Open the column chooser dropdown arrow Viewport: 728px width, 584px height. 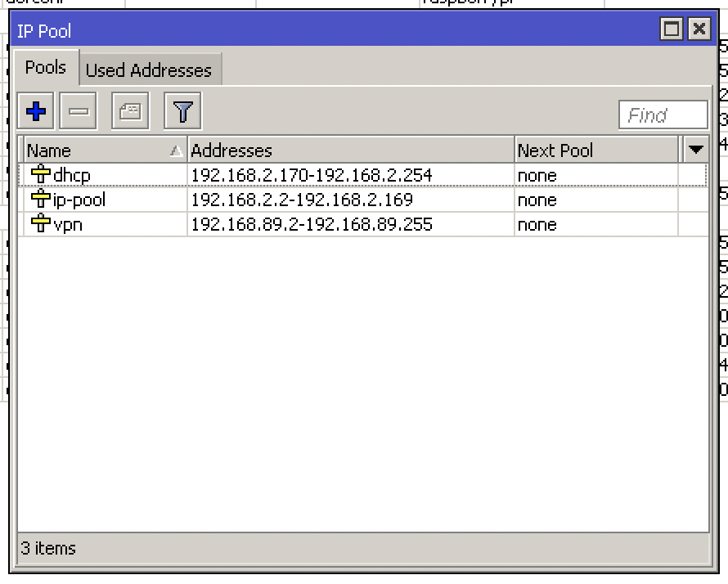pos(696,150)
